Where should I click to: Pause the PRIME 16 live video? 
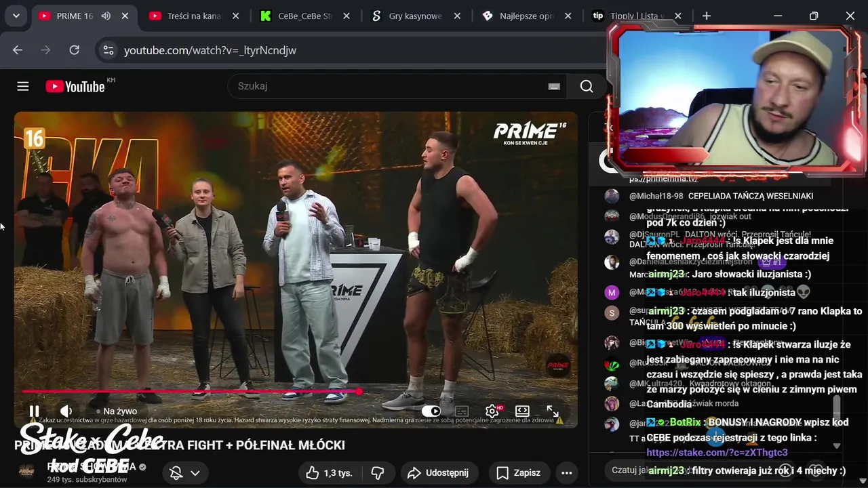pyautogui.click(x=34, y=411)
